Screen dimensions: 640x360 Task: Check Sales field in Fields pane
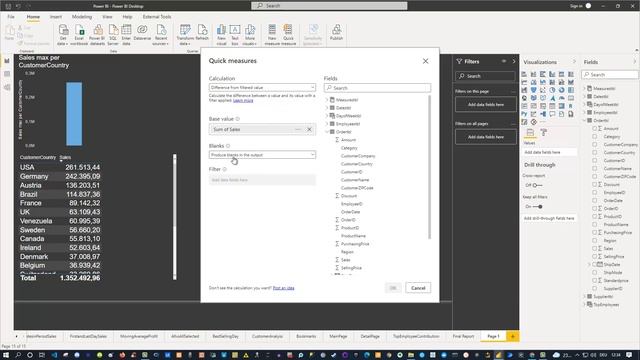(x=595, y=249)
